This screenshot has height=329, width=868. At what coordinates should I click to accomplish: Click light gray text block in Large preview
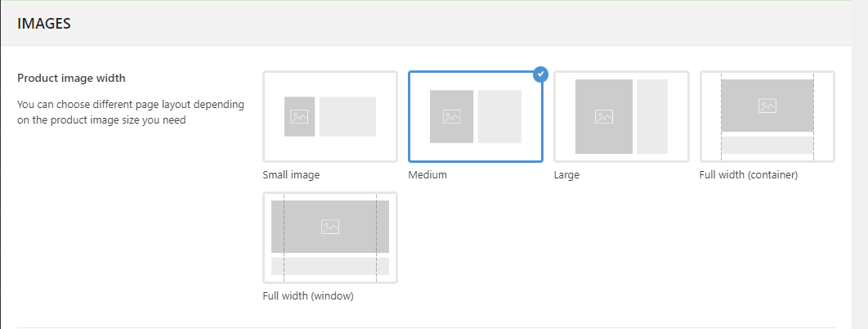tap(652, 116)
